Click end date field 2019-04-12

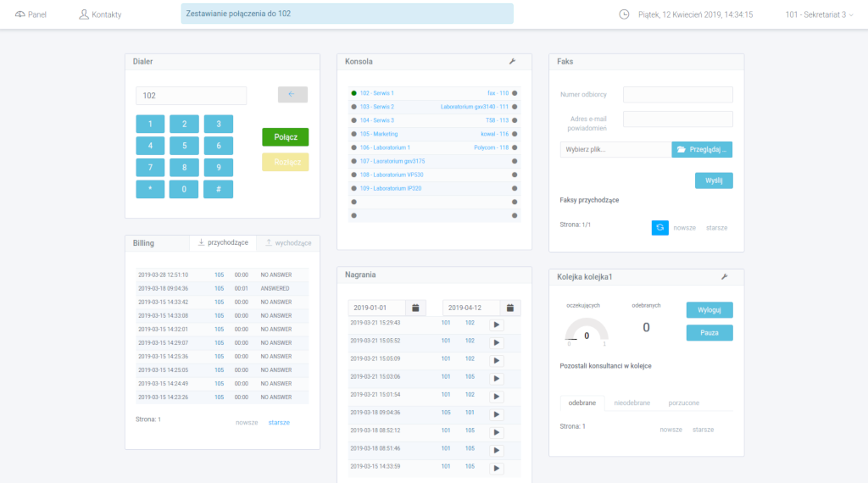(x=471, y=308)
